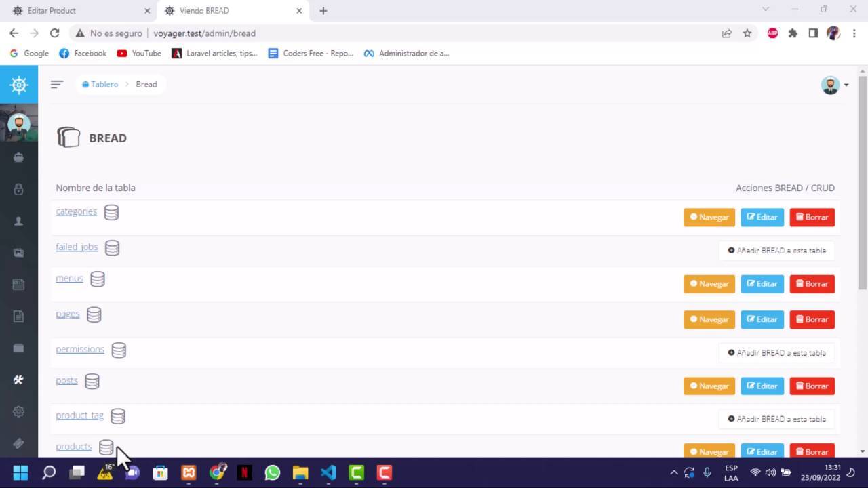Screen dimensions: 868x488
Task: Expand hidden icons in the system tray
Action: pyautogui.click(x=673, y=472)
